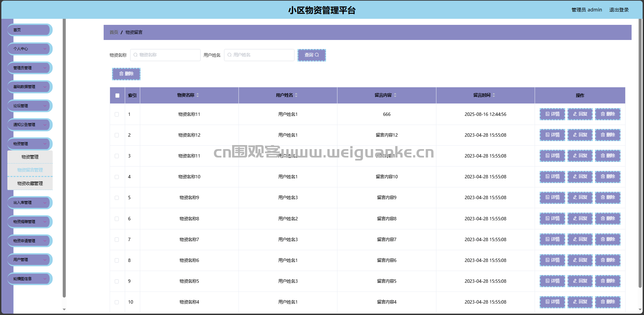Screen dimensions: 644x315
Task: Sort by the 留言时间 column arrows
Action: [494, 95]
